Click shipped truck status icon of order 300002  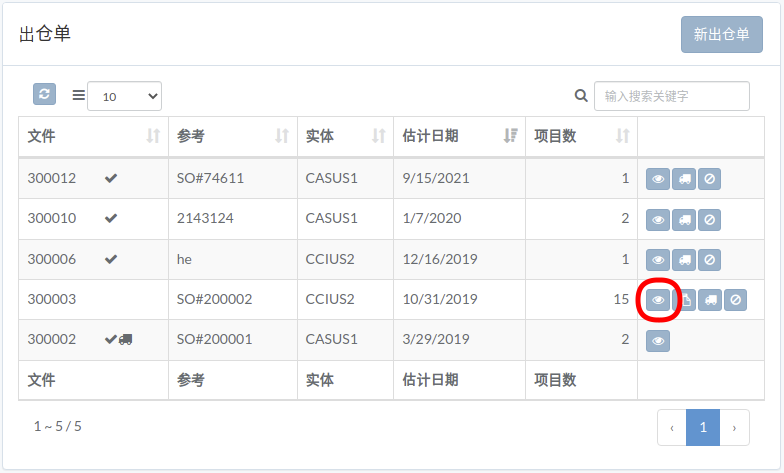pos(126,340)
